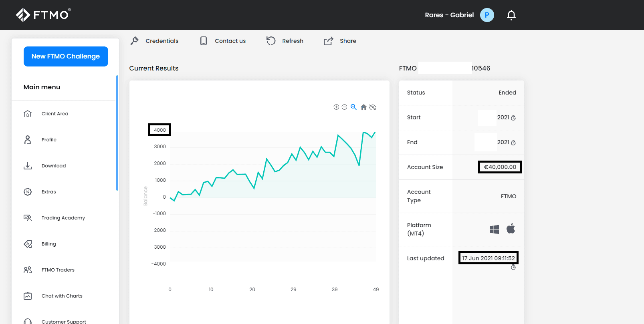Screen dimensions: 644x324
Task: Open Client Area menu item
Action: [55, 114]
